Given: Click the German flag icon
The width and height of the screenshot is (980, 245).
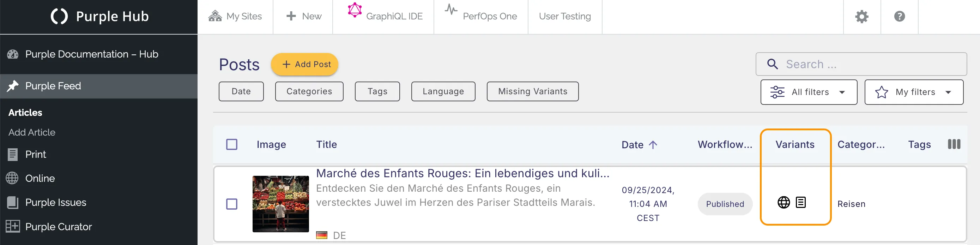Looking at the screenshot, I should (321, 235).
